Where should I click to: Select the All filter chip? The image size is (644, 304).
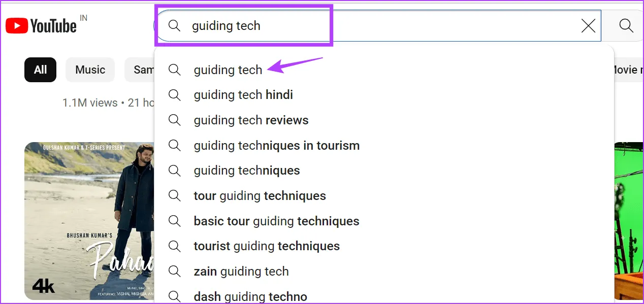40,70
